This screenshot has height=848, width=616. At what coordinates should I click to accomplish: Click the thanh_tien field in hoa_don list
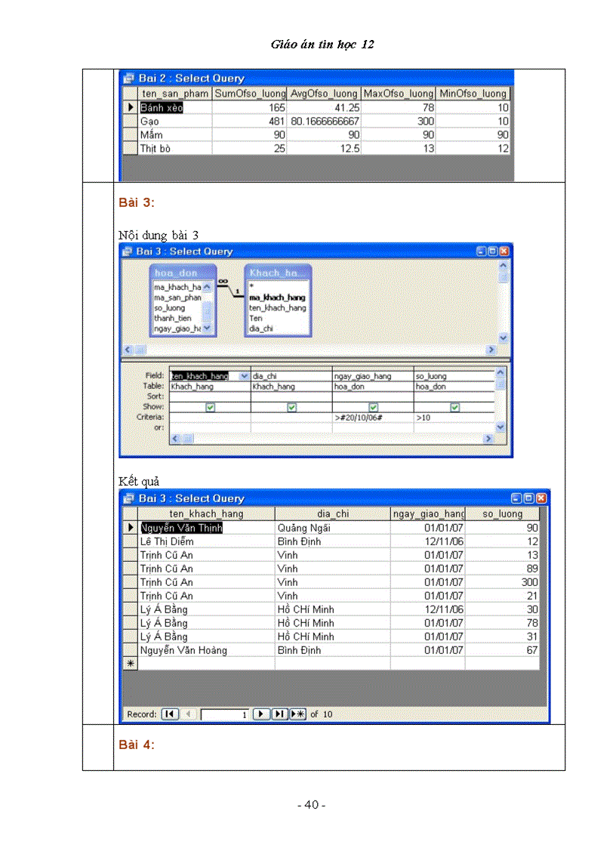(x=174, y=318)
